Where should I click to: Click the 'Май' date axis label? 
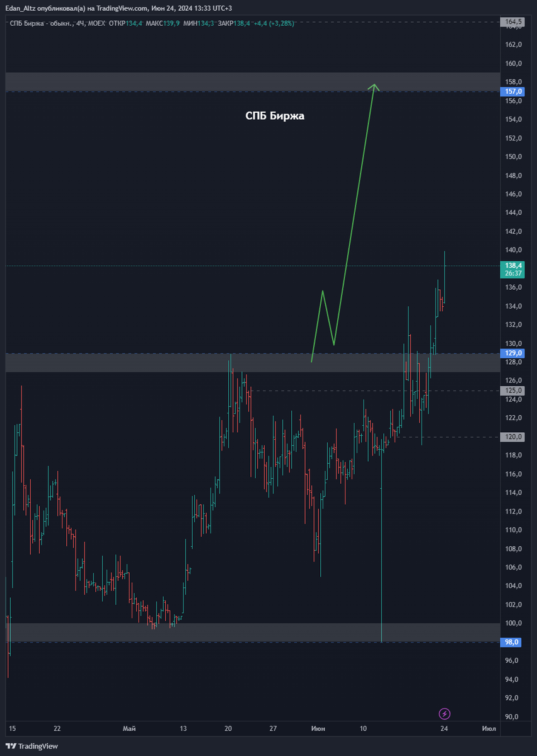pos(129,729)
